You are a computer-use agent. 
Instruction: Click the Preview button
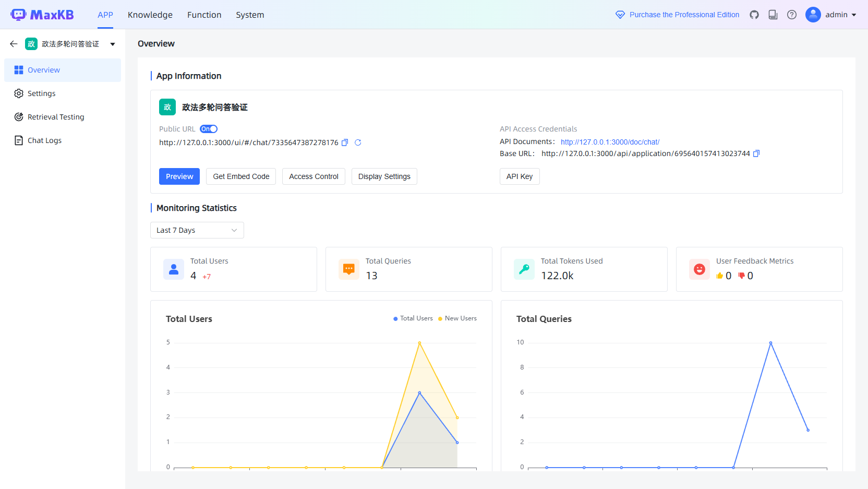tap(179, 176)
